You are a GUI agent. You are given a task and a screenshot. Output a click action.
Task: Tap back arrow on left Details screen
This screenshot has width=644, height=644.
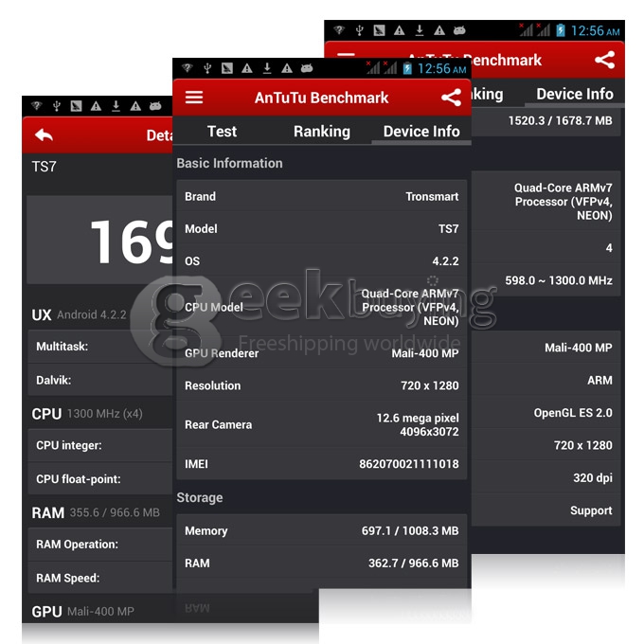click(x=44, y=134)
